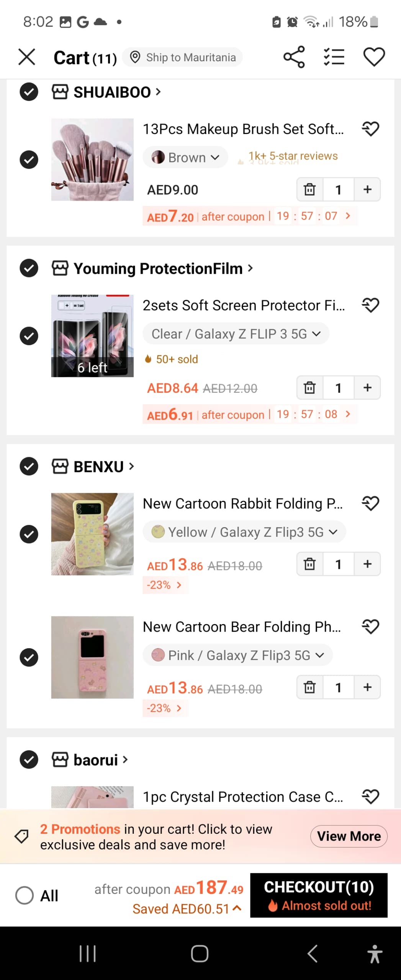Expand the Saved AED60.51 details
This screenshot has height=980, width=401.
[187, 908]
